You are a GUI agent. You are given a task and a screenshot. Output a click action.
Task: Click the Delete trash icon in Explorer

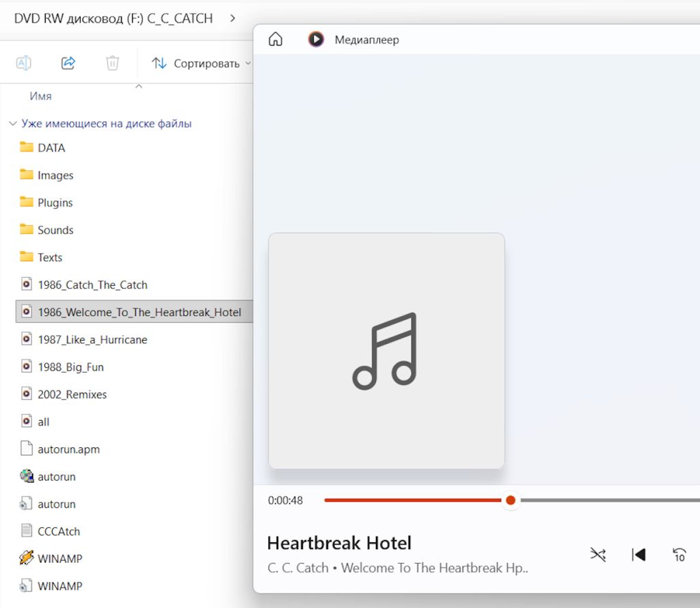coord(112,63)
